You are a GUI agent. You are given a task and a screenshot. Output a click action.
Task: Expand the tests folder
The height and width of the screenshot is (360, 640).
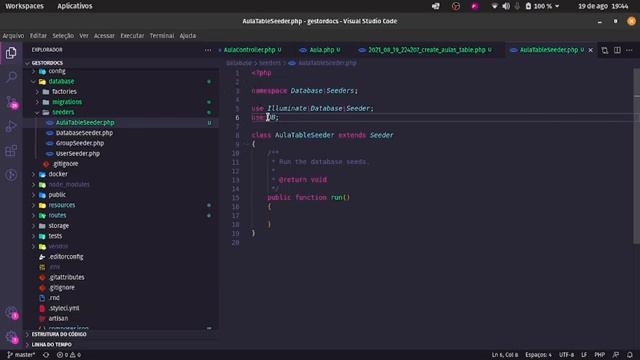click(34, 236)
